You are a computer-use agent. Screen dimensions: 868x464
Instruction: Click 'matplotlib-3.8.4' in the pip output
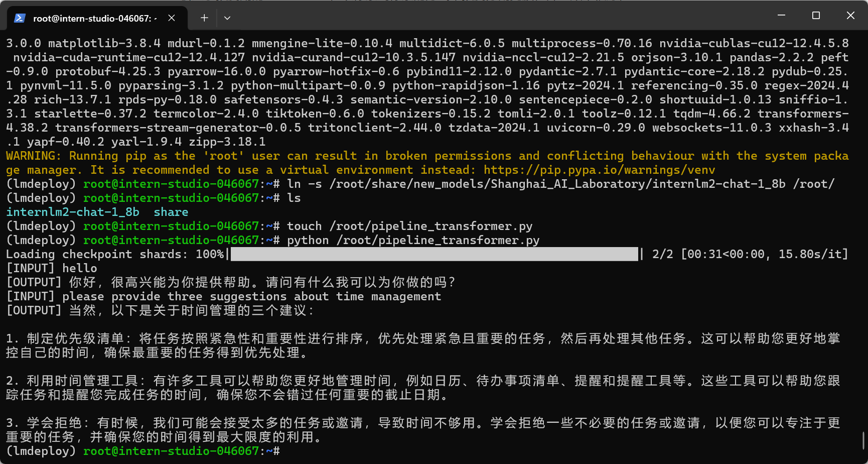104,44
